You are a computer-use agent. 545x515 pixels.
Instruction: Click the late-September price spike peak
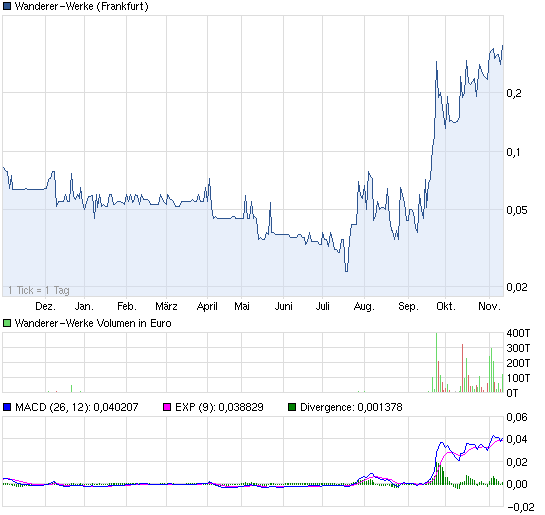(x=437, y=62)
